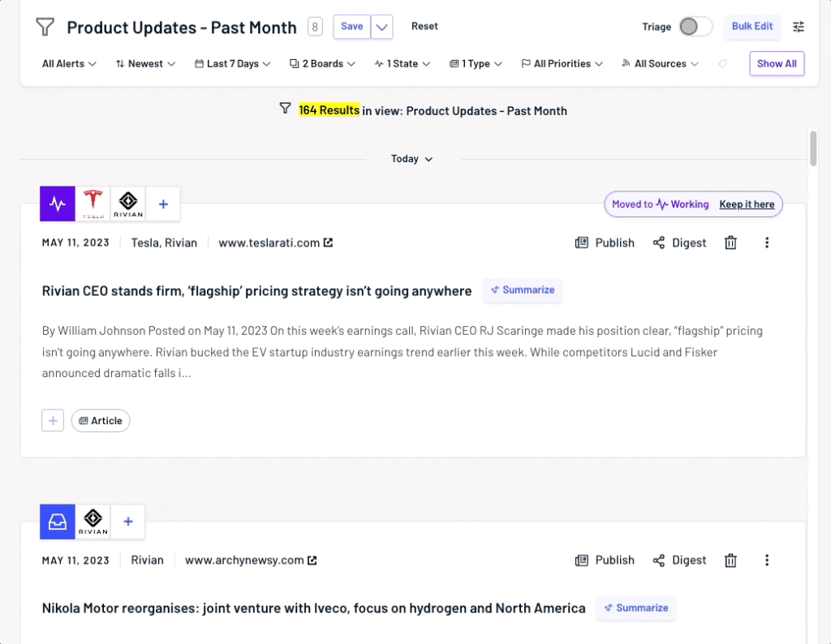Click the Article type tag on the first result

tap(101, 420)
